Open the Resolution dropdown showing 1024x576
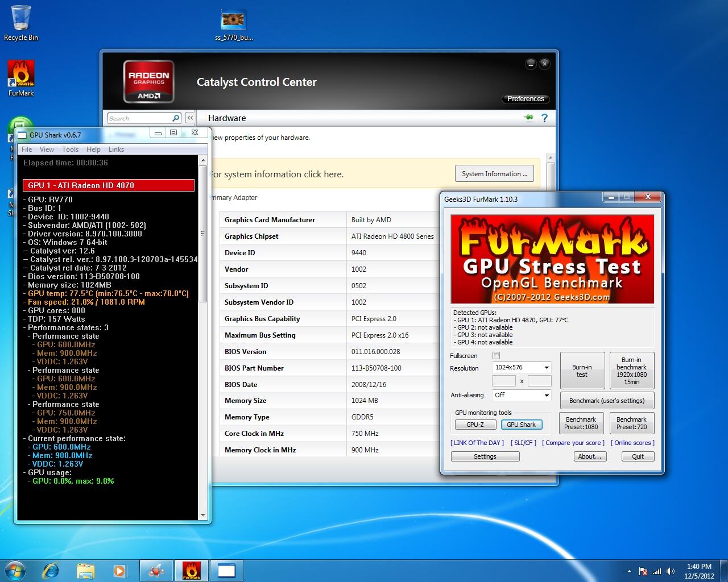The height and width of the screenshot is (582, 728). point(522,367)
